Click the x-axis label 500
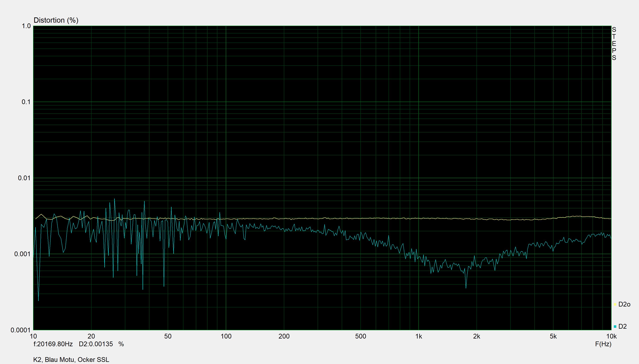639x364 pixels. tap(361, 336)
